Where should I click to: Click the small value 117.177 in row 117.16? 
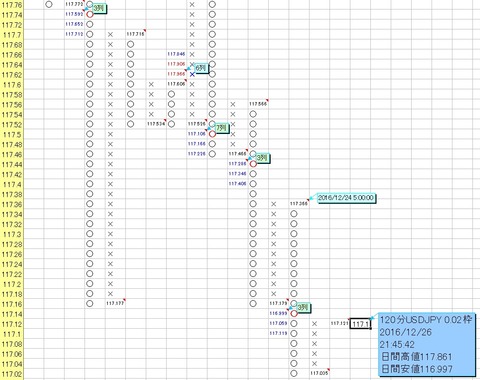click(115, 303)
